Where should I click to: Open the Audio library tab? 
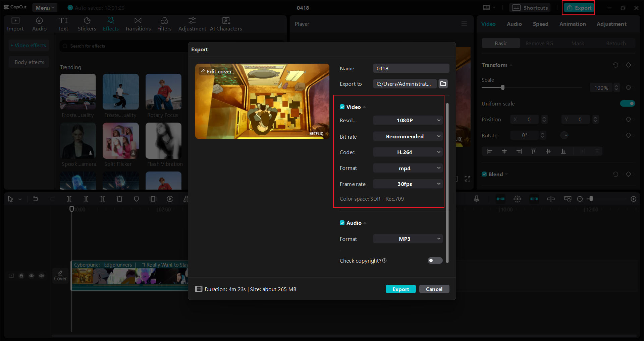[39, 24]
